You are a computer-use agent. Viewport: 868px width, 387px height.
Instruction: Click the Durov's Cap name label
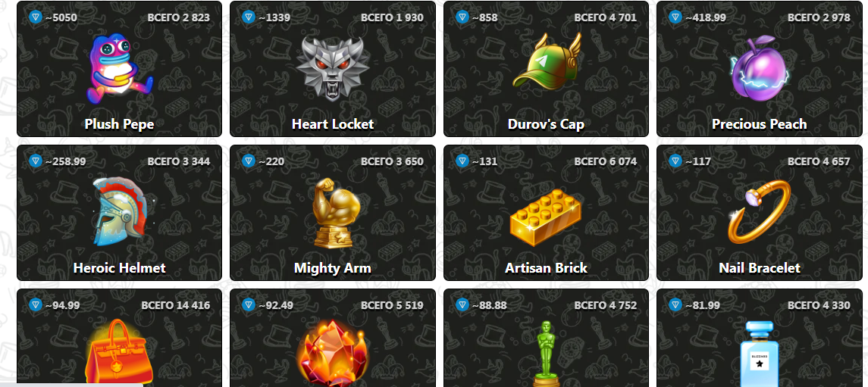pos(546,124)
